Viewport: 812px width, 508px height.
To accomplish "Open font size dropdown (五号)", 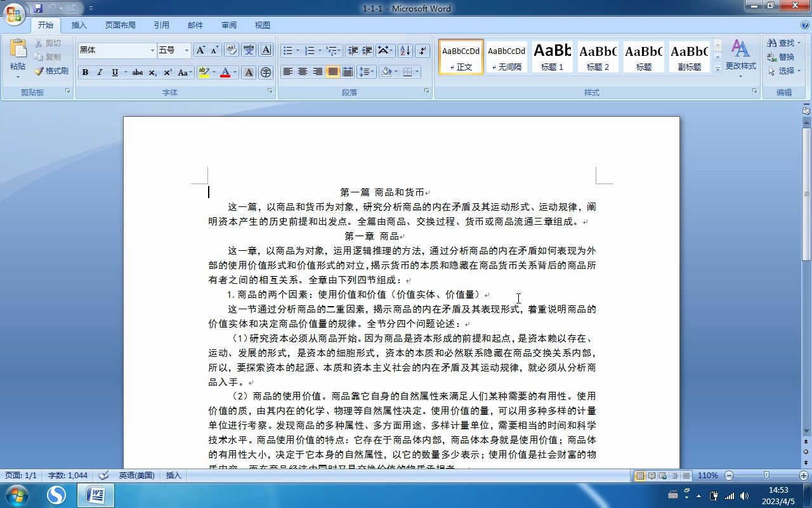I will tap(187, 50).
